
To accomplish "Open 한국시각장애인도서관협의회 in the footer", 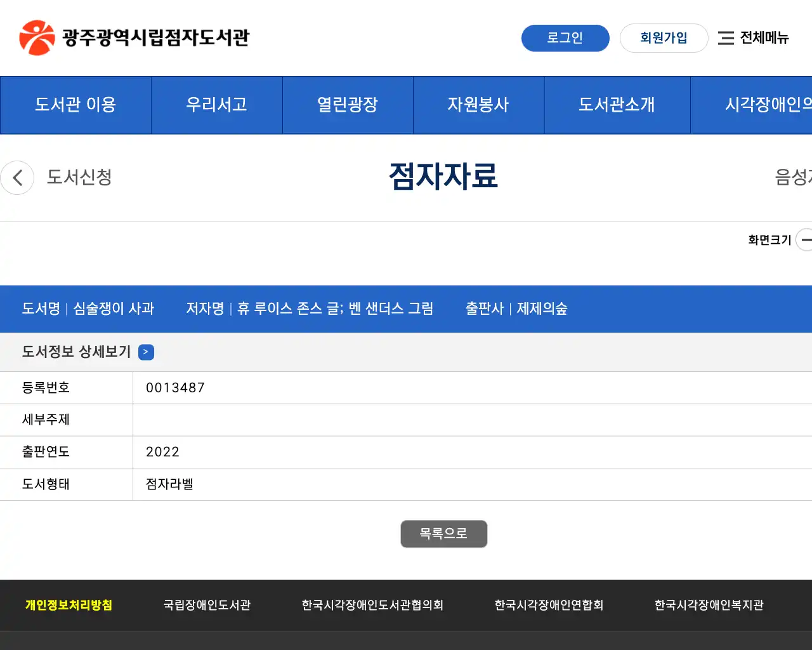I will point(373,605).
